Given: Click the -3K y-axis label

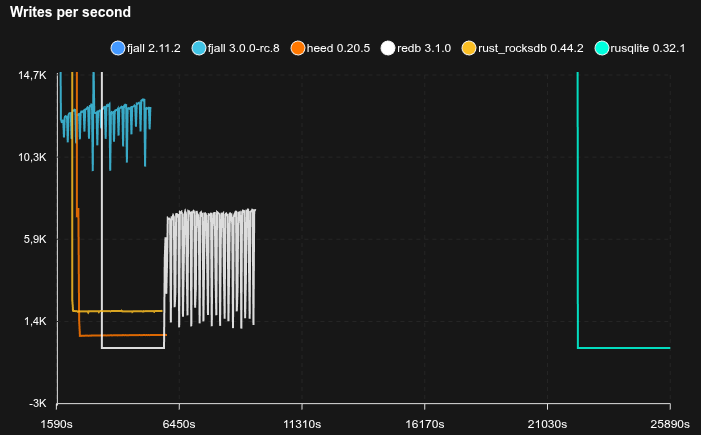Looking at the screenshot, I should pyautogui.click(x=37, y=403).
